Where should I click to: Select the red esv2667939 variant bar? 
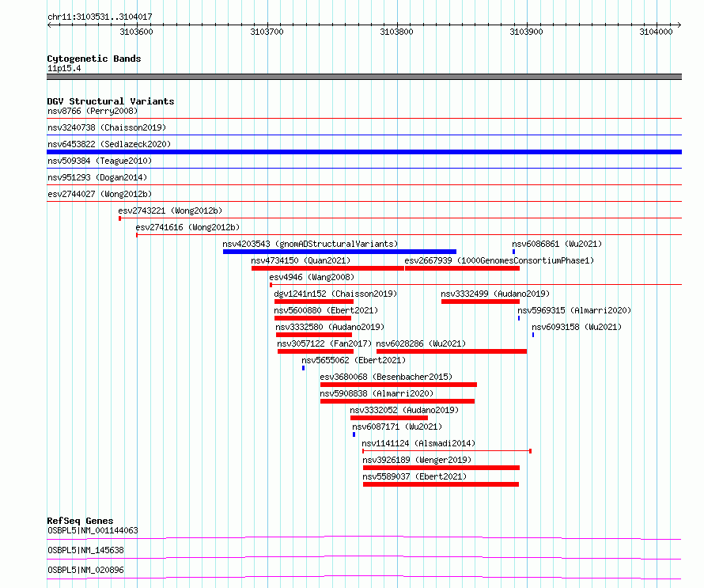click(x=463, y=268)
